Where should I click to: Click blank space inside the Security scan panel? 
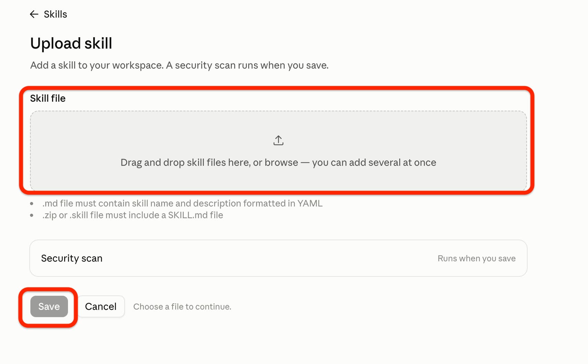[269, 258]
